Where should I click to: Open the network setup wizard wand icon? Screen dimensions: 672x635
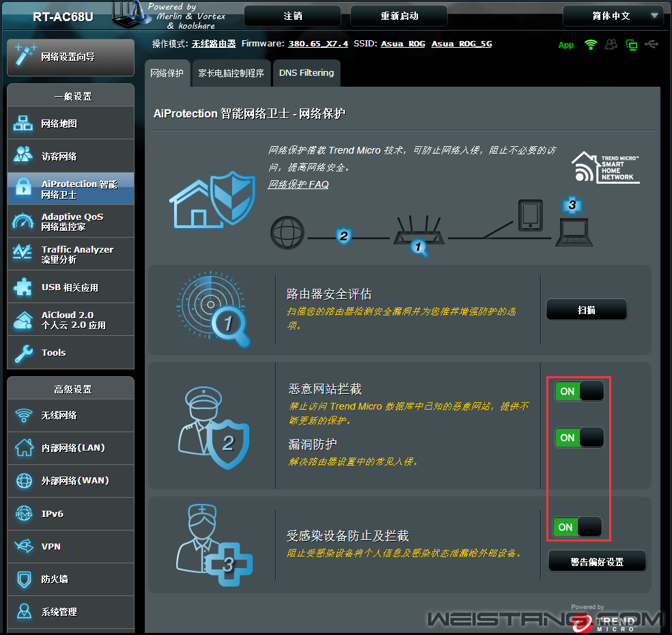coord(25,55)
